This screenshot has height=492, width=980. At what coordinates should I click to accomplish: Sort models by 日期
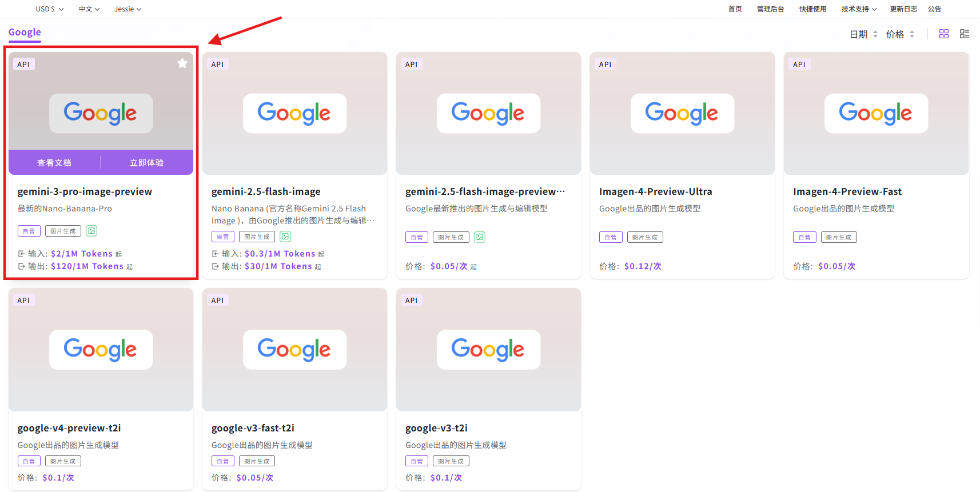tap(863, 34)
